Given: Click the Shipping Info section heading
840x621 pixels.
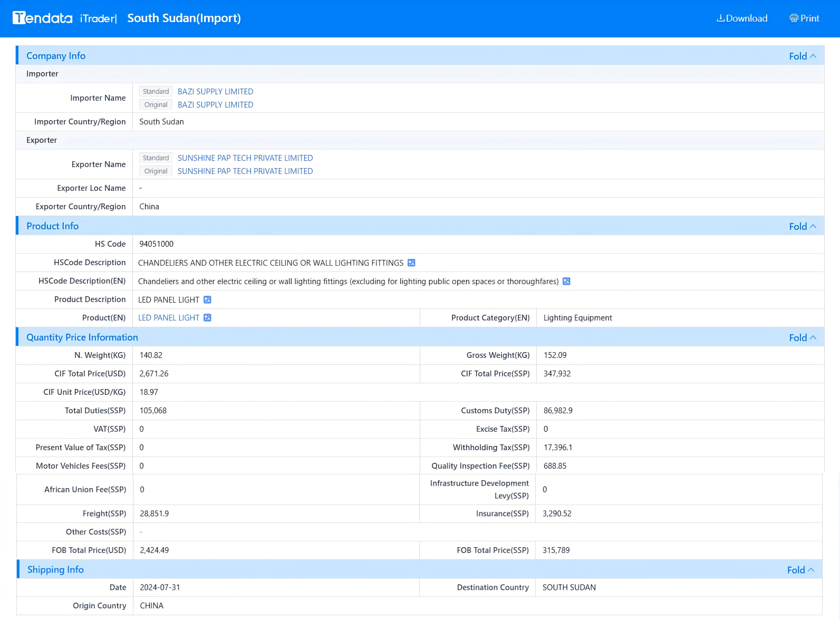Looking at the screenshot, I should click(x=55, y=569).
